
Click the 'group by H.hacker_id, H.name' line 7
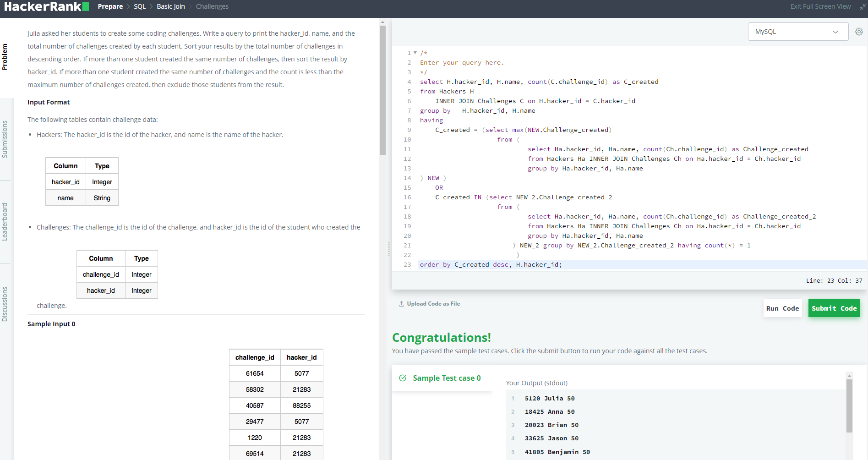(477, 111)
